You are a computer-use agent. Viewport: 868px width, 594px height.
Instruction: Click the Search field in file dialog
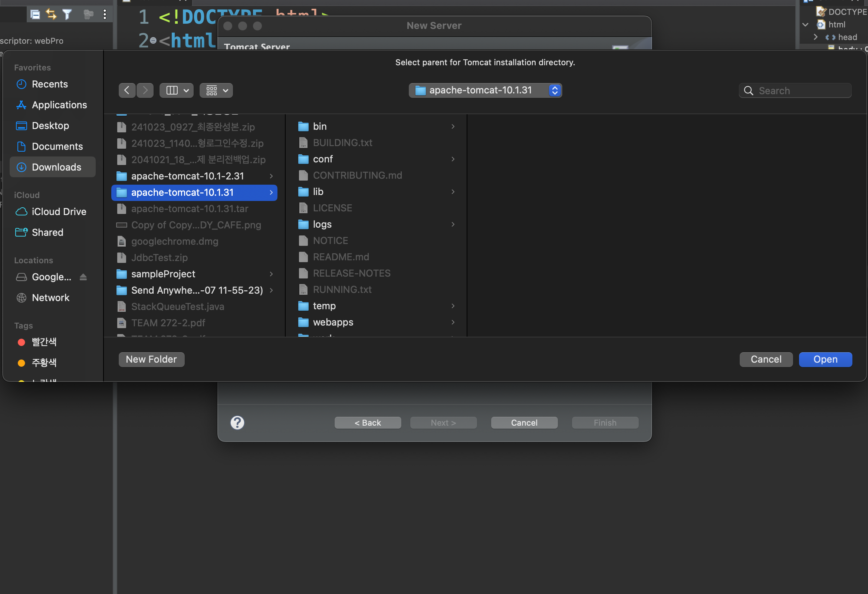[795, 91]
